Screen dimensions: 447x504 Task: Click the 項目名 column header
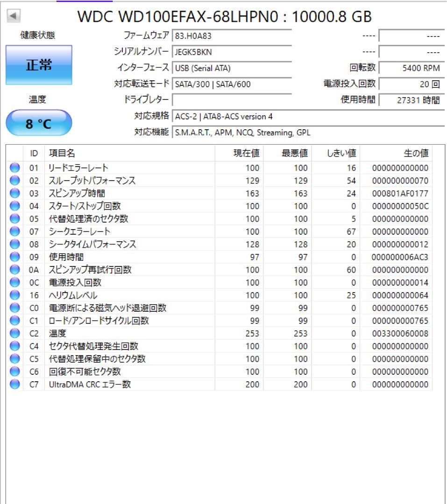click(62, 154)
